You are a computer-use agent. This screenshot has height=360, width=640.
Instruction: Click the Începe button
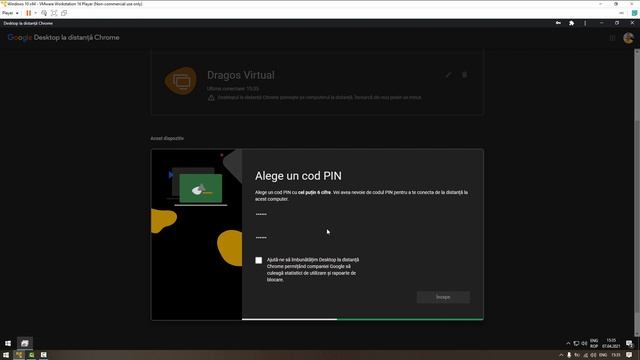[443, 297]
